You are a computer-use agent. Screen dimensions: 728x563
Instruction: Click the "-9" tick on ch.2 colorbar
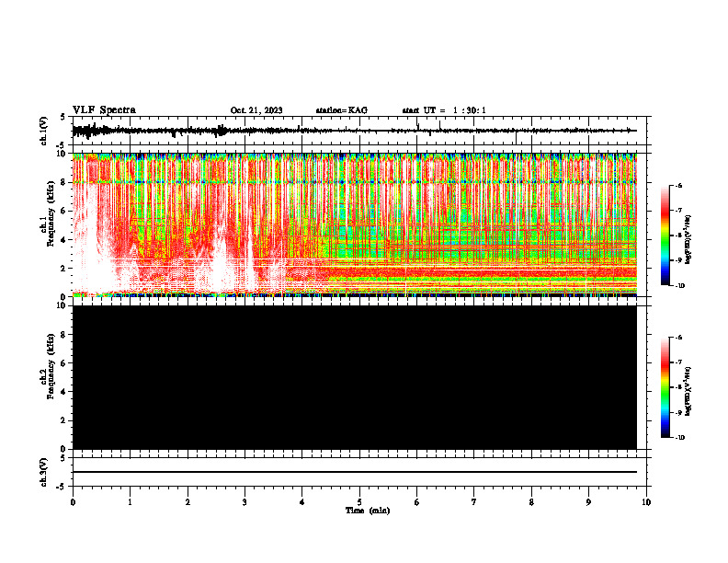tap(678, 412)
